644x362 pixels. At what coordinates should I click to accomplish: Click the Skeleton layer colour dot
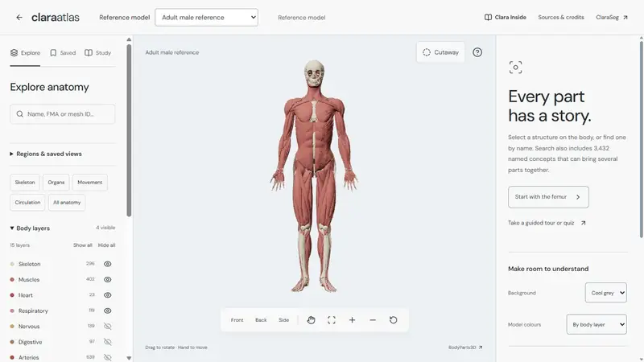12,264
